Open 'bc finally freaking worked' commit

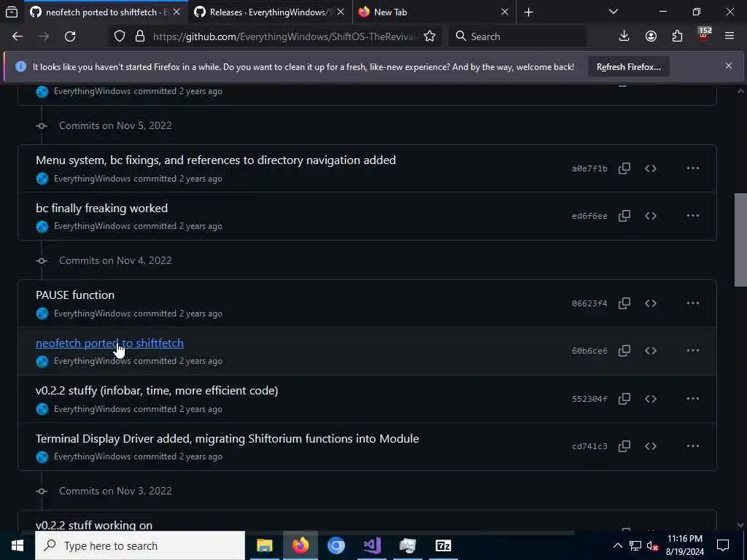point(101,208)
